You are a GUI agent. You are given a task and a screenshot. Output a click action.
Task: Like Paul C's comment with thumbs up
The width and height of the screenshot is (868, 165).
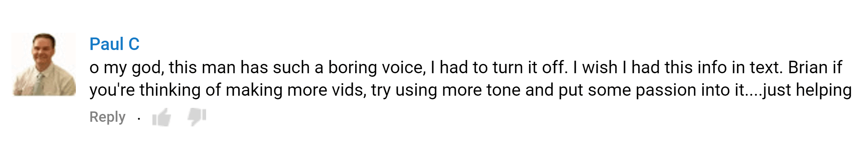pyautogui.click(x=161, y=117)
